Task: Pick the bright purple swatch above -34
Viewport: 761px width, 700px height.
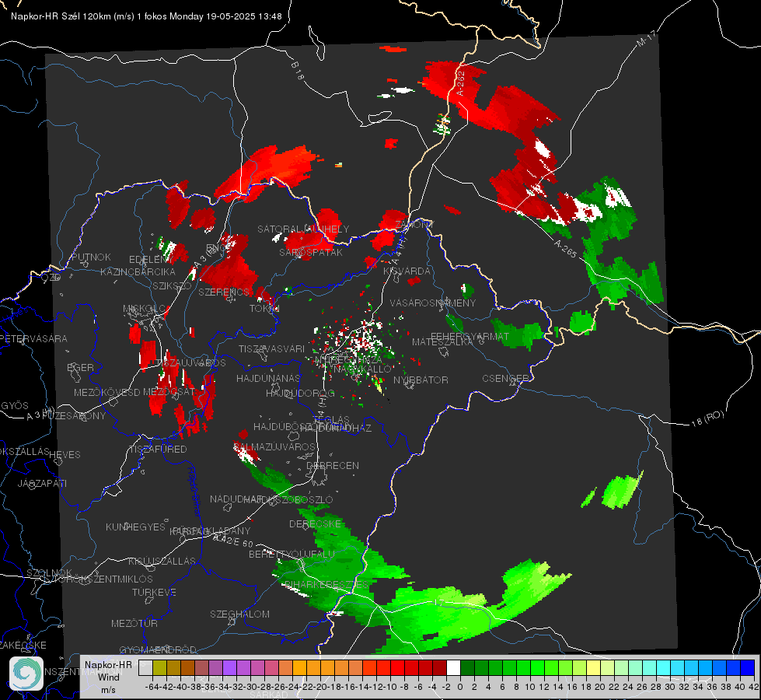Action: point(229,667)
